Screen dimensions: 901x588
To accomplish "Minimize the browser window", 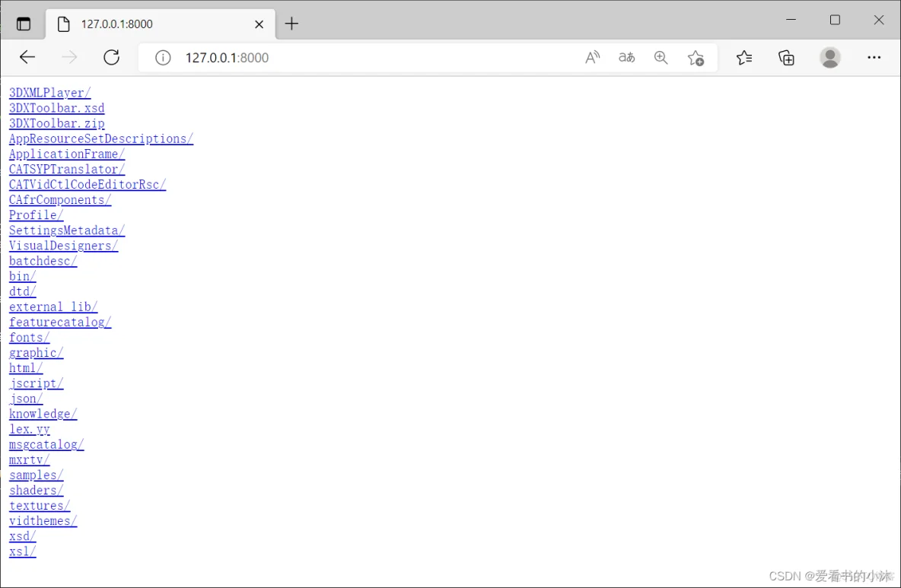I will pyautogui.click(x=791, y=20).
